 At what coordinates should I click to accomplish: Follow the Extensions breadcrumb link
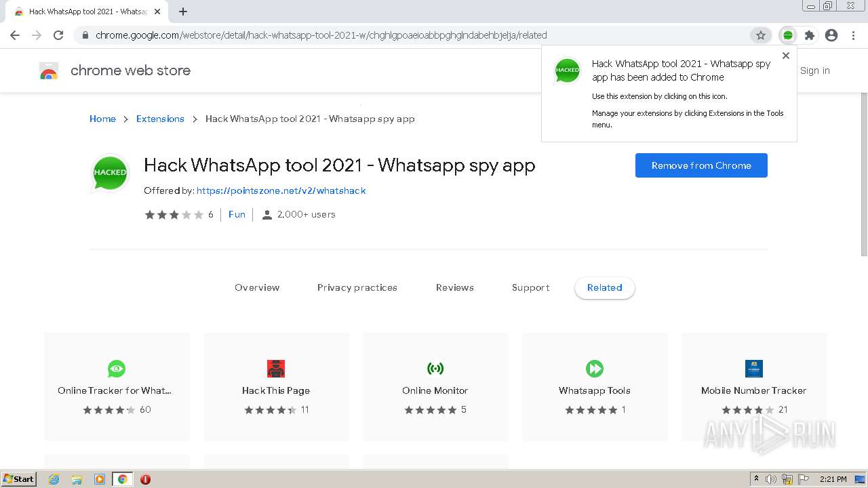coord(160,119)
